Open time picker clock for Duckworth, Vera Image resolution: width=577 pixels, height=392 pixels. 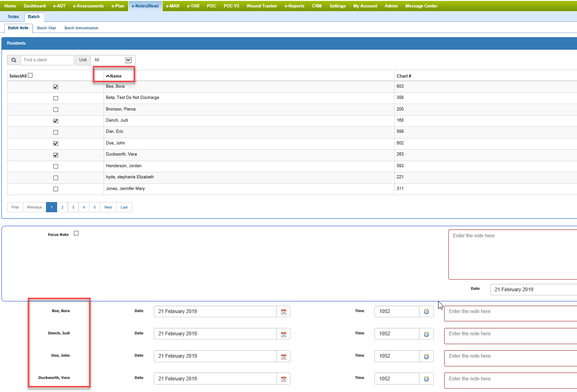426,379
